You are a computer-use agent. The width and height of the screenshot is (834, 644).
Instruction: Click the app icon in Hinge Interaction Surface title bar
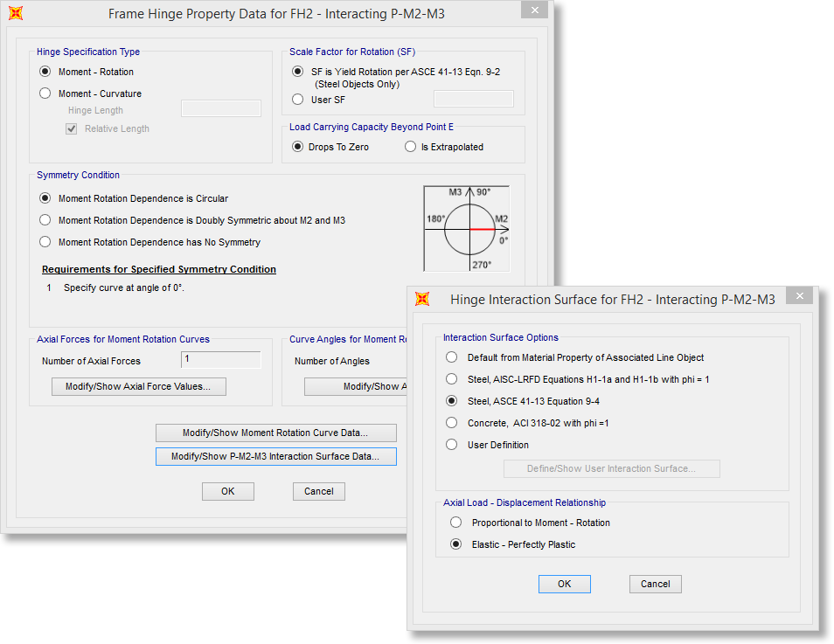pyautogui.click(x=422, y=299)
